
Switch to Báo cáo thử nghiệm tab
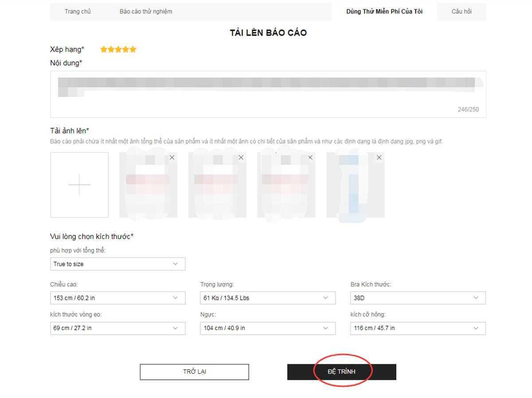(x=146, y=12)
